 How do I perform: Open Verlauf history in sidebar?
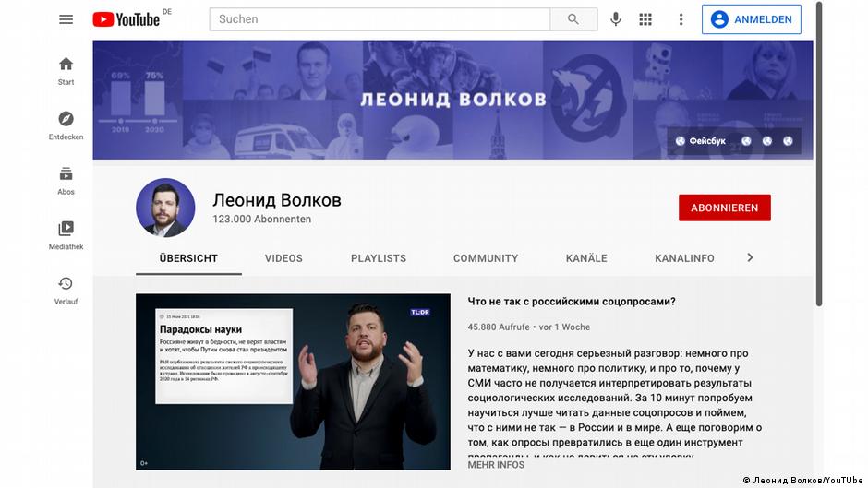[66, 291]
